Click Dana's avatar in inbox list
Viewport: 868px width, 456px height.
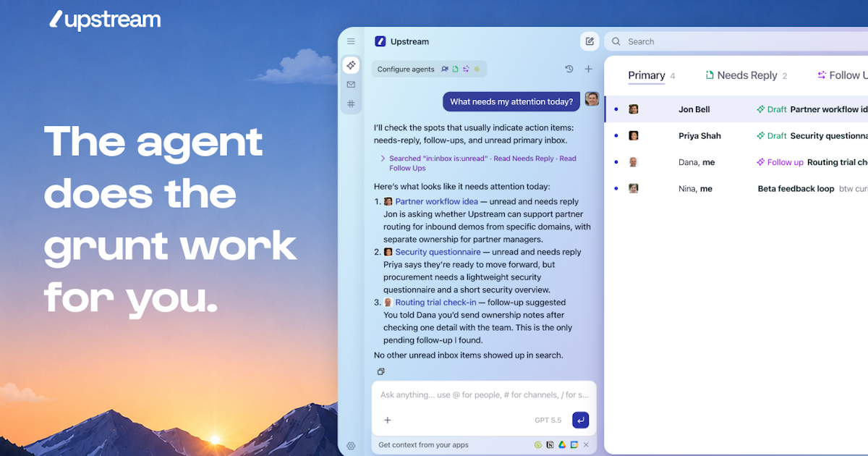[634, 162]
